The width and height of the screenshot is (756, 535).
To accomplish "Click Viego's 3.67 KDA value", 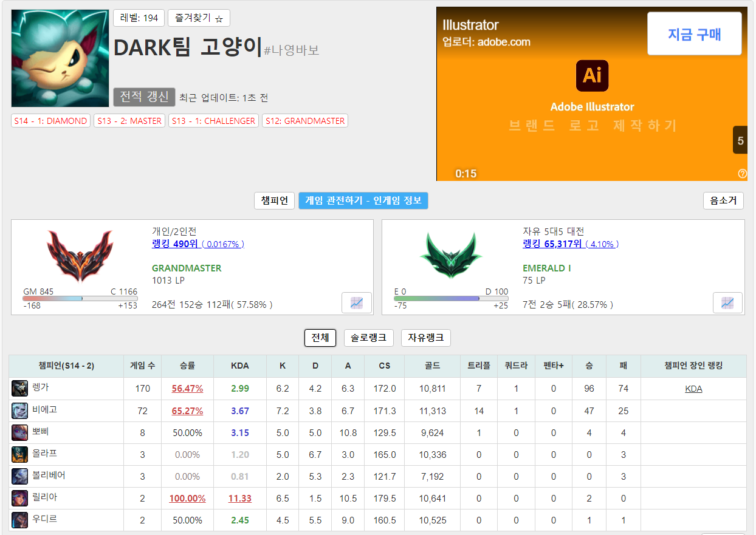I will pos(240,411).
